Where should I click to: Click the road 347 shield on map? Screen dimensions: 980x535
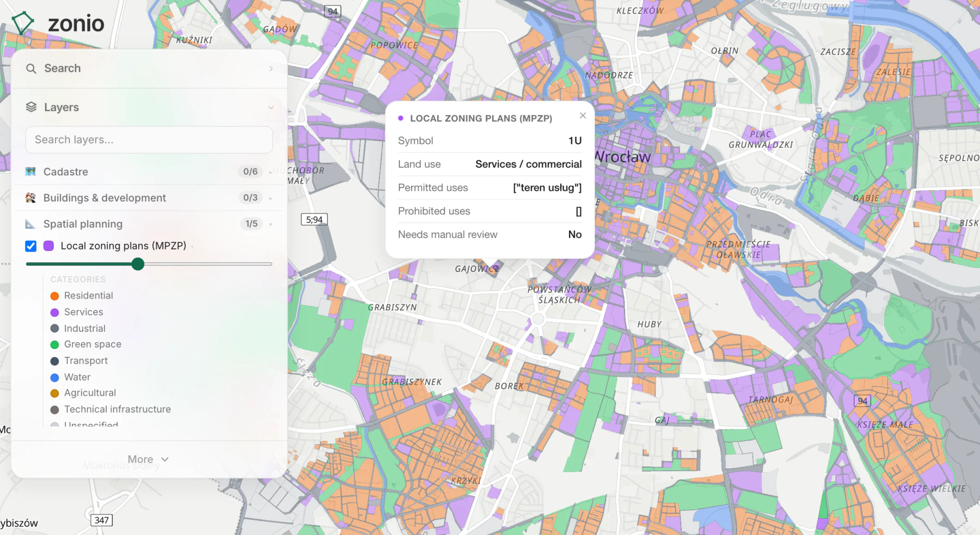101,520
